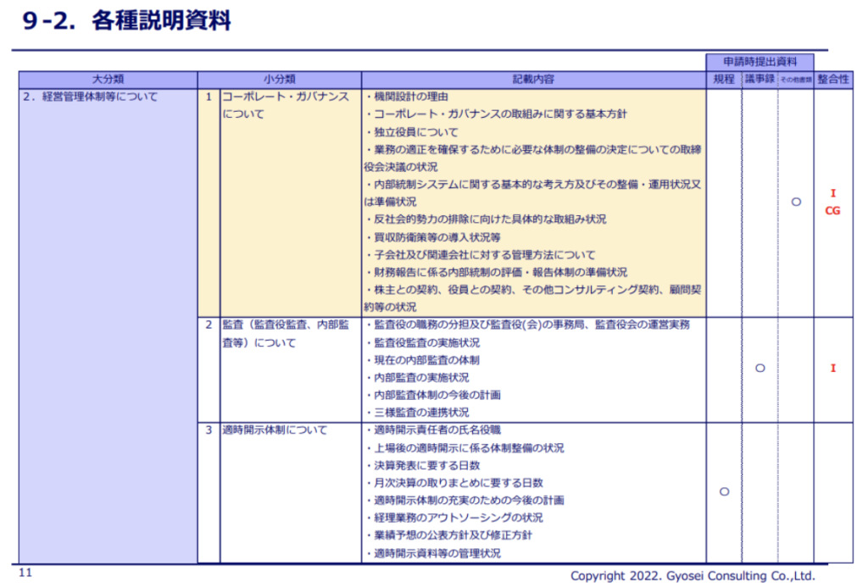The width and height of the screenshot is (868, 588).
Task: Click the '議事録' column header
Action: [x=759, y=79]
